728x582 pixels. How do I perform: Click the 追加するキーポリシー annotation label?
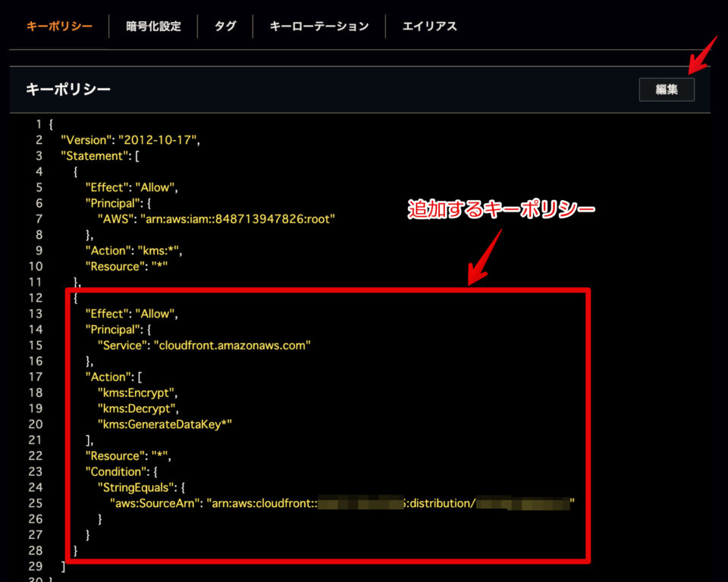500,210
